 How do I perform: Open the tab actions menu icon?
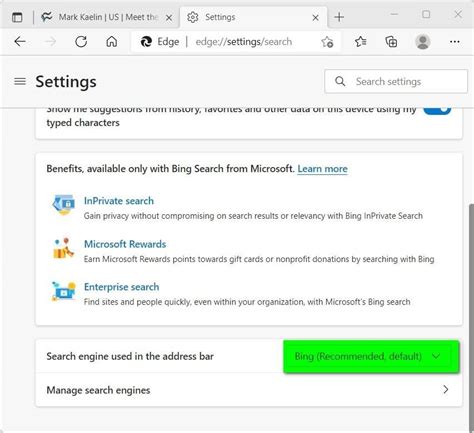click(x=17, y=17)
